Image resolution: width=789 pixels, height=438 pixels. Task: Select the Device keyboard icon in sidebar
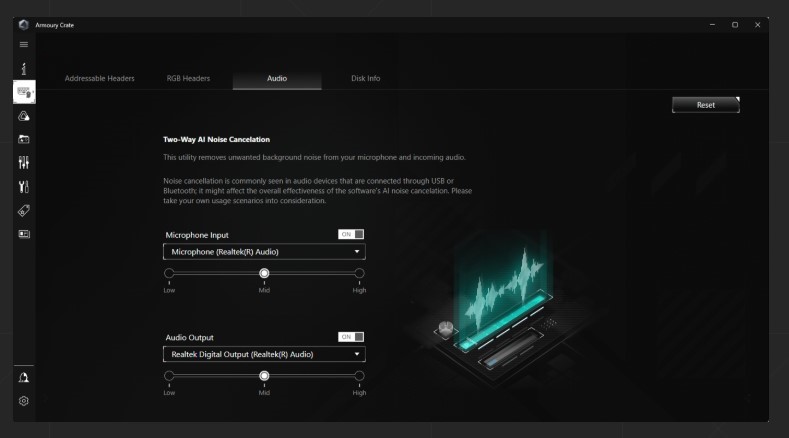coord(24,92)
